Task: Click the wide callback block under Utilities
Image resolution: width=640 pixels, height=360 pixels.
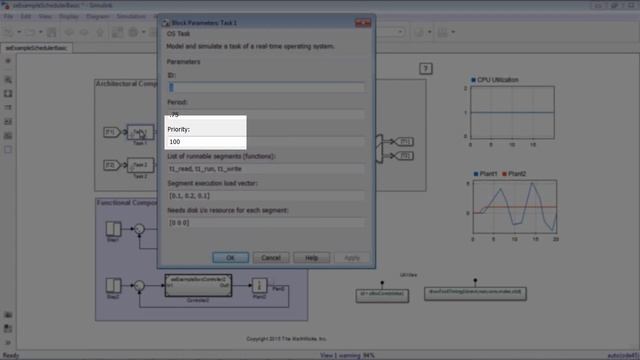Action: click(475, 293)
